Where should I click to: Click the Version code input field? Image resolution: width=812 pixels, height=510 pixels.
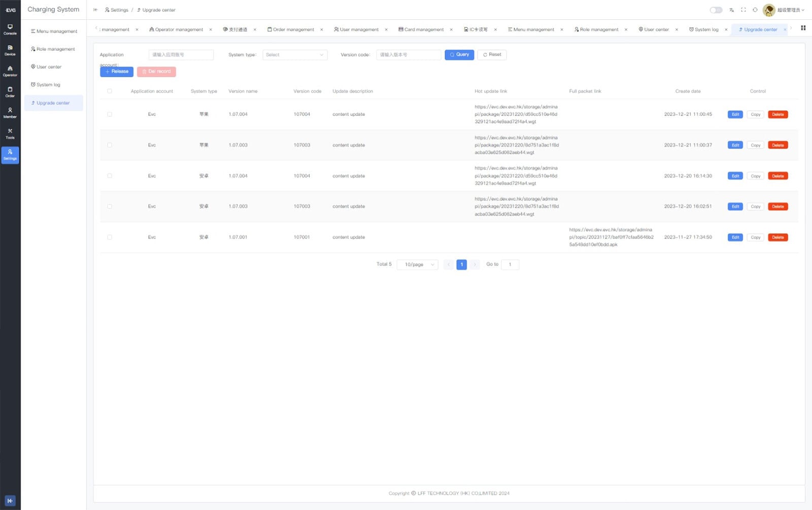[x=409, y=55]
